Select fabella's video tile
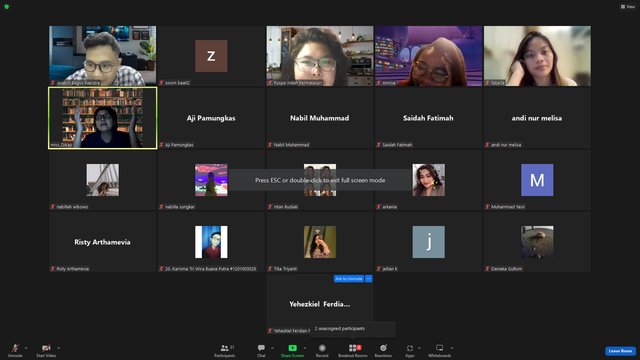Image resolution: width=640 pixels, height=360 pixels. coord(537,56)
